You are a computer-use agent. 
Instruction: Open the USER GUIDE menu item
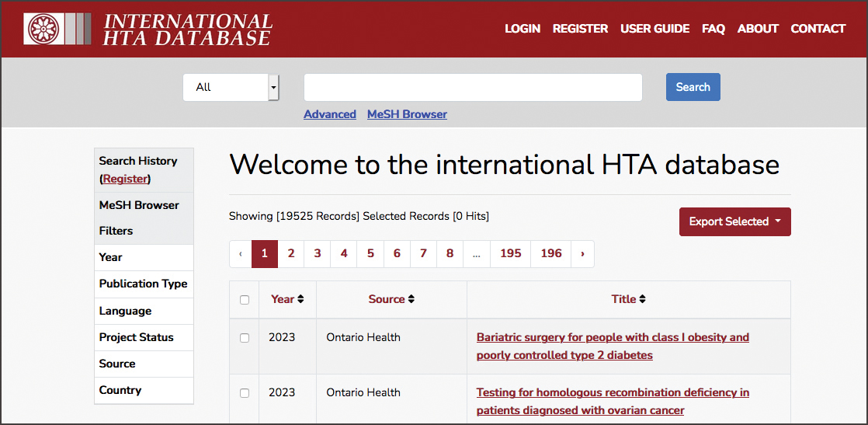pyautogui.click(x=654, y=29)
